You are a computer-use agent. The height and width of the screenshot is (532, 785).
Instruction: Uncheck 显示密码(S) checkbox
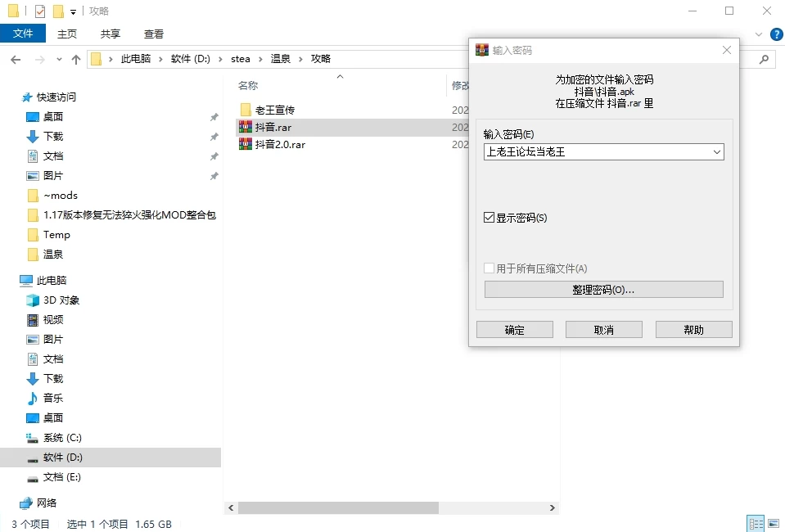(x=489, y=217)
